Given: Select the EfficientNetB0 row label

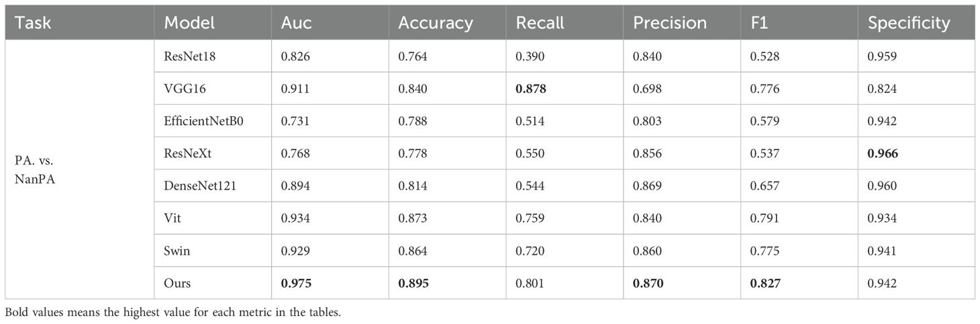Looking at the screenshot, I should (x=199, y=121).
